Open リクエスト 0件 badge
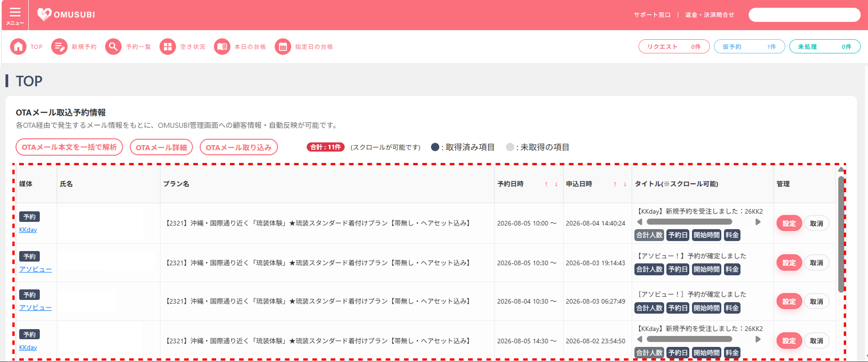Image resolution: width=868 pixels, height=362 pixels. 674,47
